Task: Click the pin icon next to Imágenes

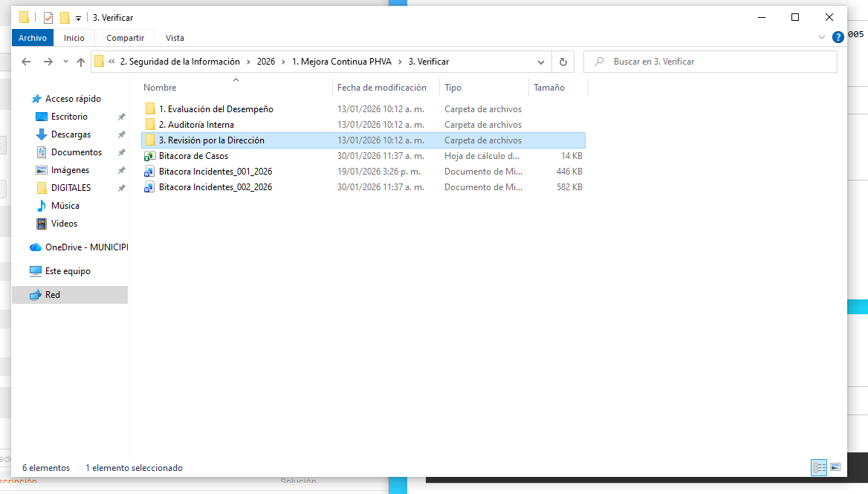Action: click(121, 170)
